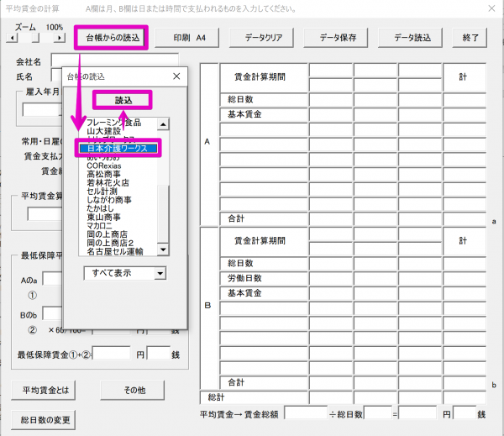Click section B 労働日数 first column cell
Screen dimensions: 504x436
331,278
